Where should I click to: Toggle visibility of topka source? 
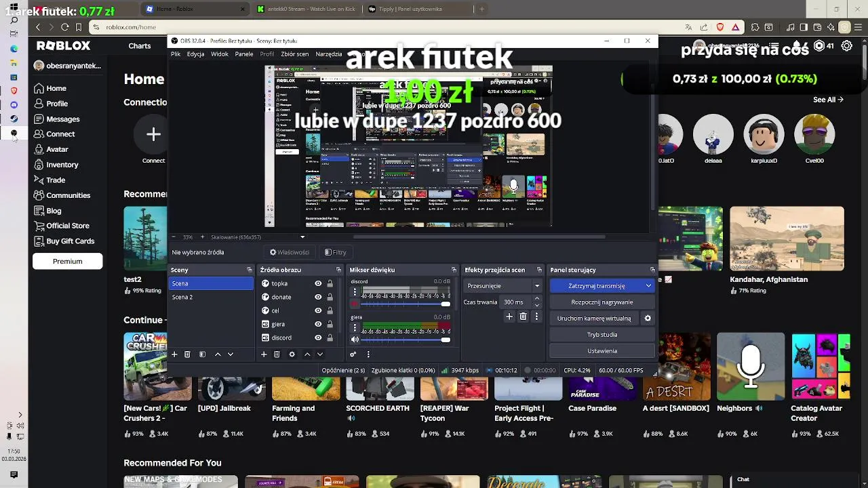(x=318, y=283)
